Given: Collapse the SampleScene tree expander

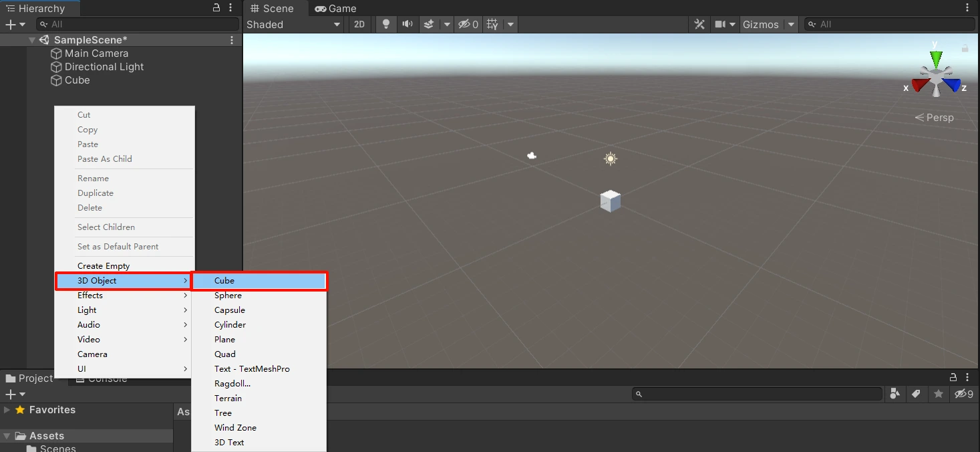Looking at the screenshot, I should pos(32,40).
